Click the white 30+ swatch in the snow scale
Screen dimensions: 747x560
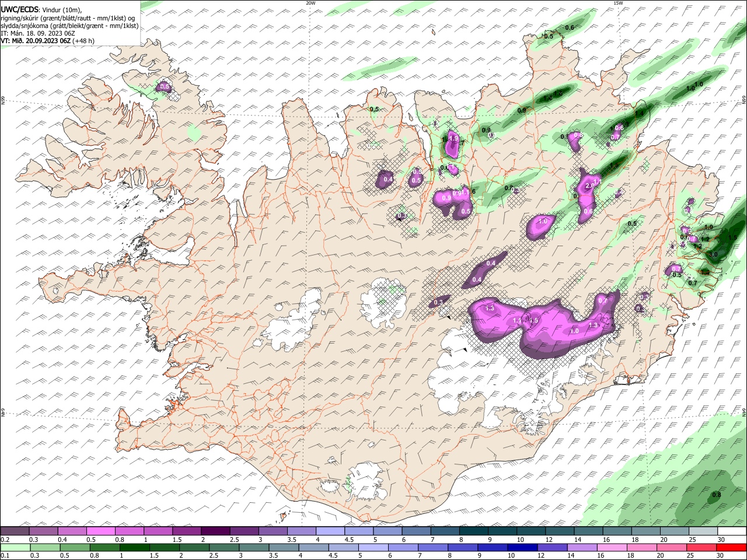pyautogui.click(x=731, y=531)
